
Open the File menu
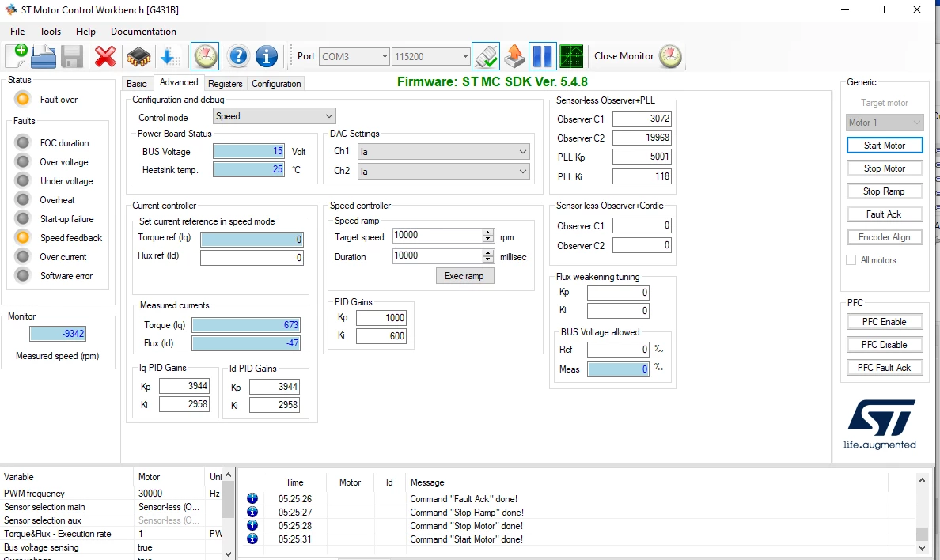17,31
